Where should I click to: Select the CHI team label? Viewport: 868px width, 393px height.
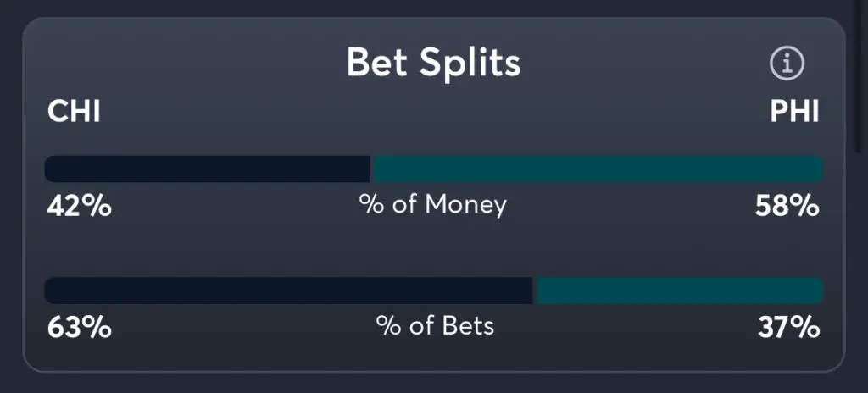[x=74, y=112]
